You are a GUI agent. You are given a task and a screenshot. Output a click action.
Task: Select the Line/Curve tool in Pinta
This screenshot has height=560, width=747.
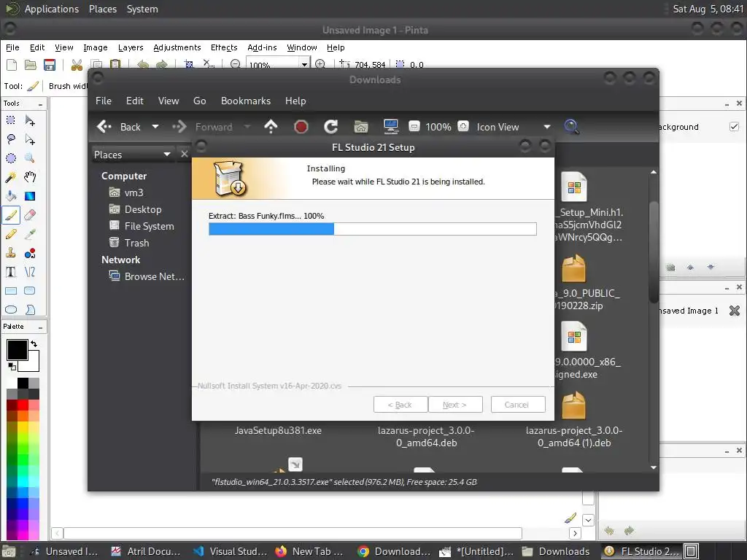coord(29,272)
